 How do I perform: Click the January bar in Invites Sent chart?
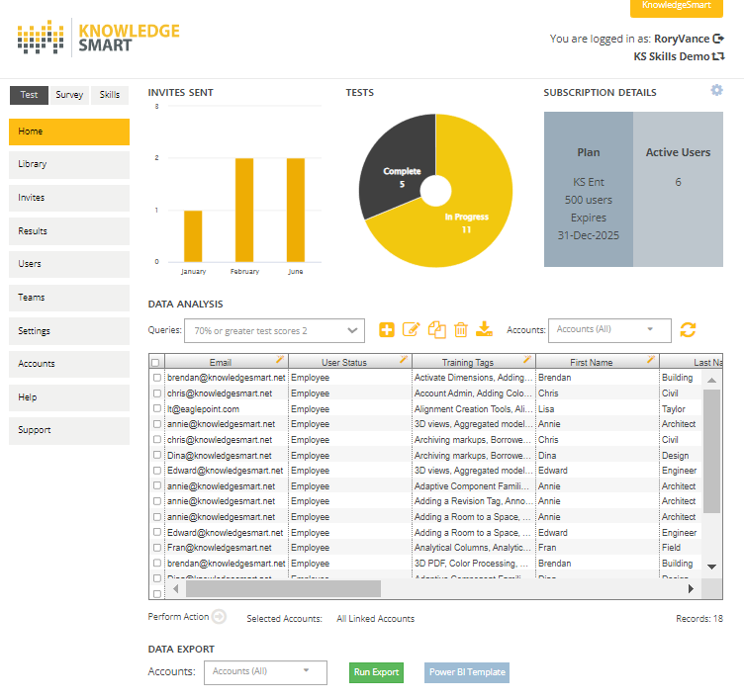coord(193,236)
